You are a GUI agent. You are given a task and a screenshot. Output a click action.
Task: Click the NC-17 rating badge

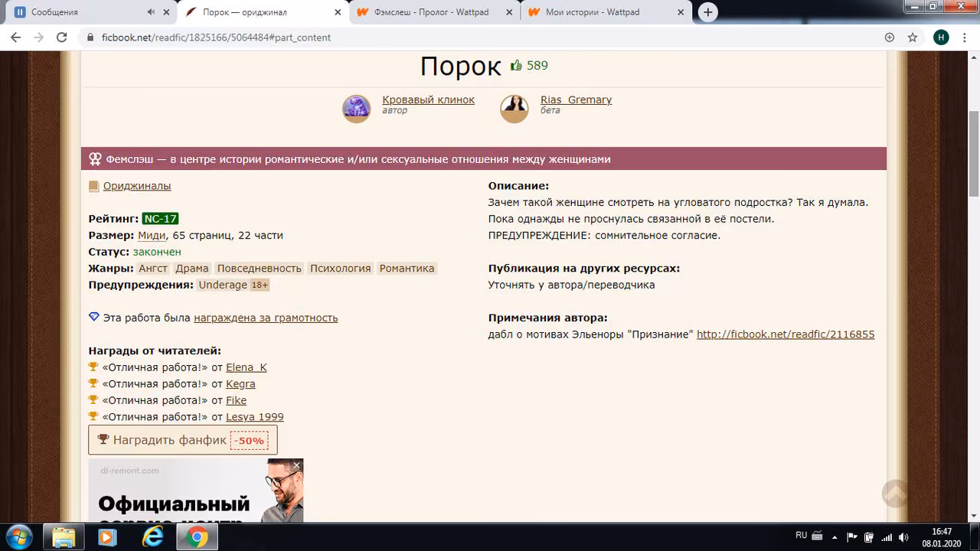[x=160, y=219]
